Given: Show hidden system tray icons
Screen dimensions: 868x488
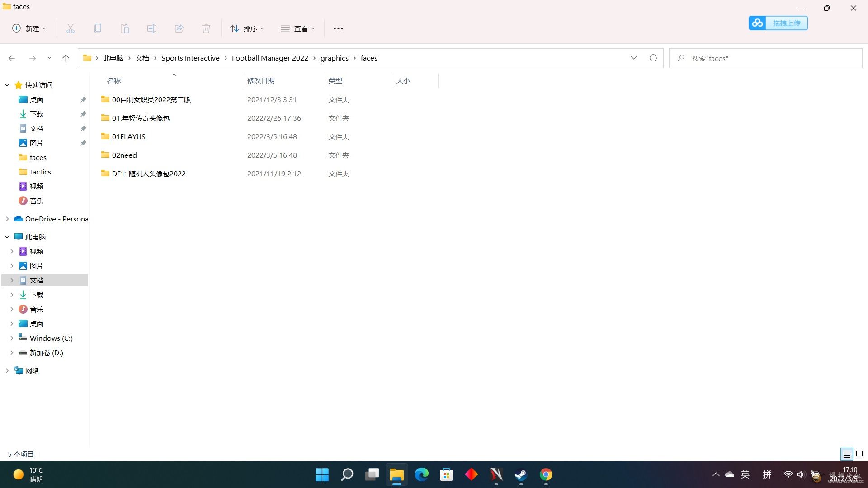Looking at the screenshot, I should pyautogui.click(x=716, y=474).
